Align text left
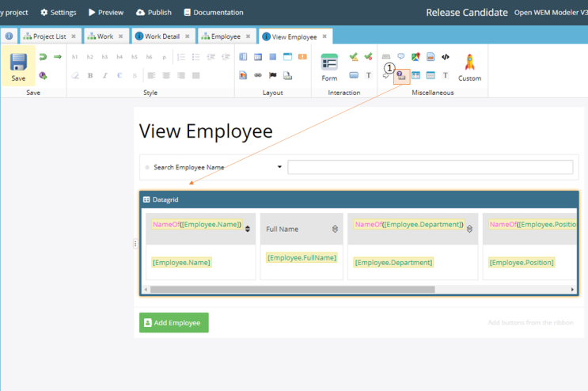 click(151, 76)
